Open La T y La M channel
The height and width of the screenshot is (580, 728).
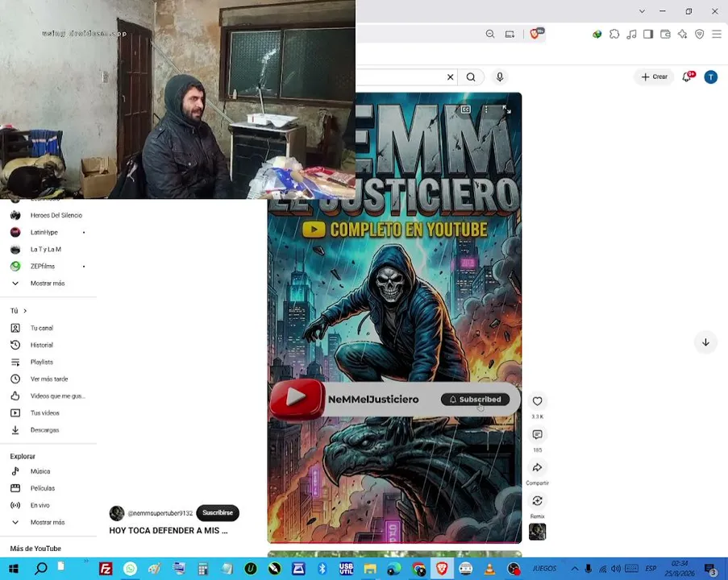click(x=47, y=249)
